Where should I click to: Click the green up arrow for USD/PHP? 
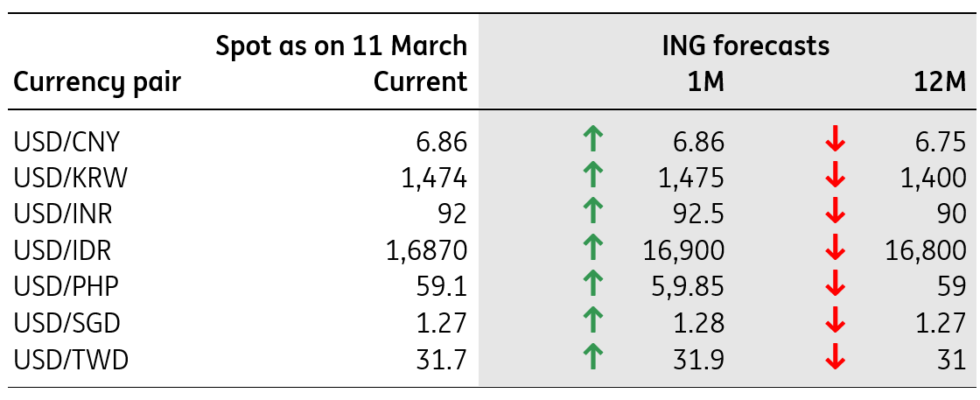(592, 285)
